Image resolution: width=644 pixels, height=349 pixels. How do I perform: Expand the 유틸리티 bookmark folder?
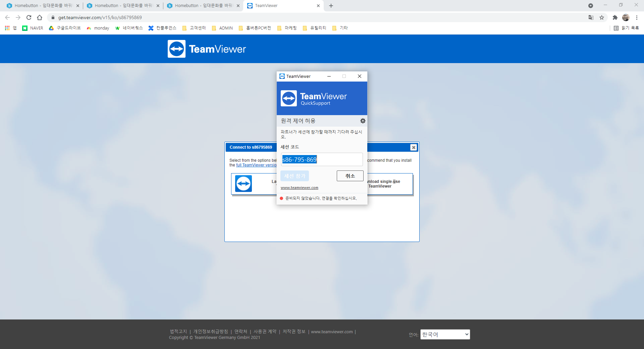point(314,28)
